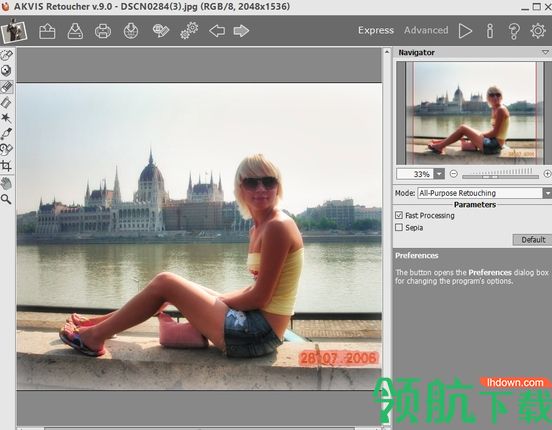Open Preferences gear icon
Image resolution: width=552 pixels, height=430 pixels.
[x=538, y=31]
